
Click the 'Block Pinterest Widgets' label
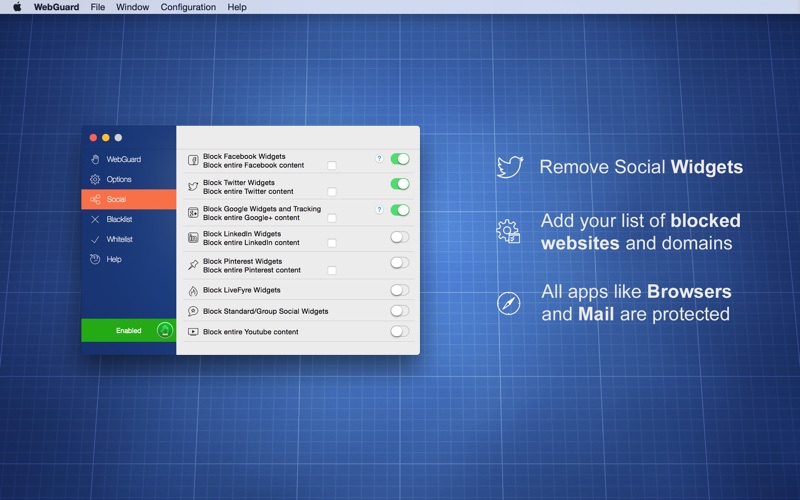(x=242, y=261)
